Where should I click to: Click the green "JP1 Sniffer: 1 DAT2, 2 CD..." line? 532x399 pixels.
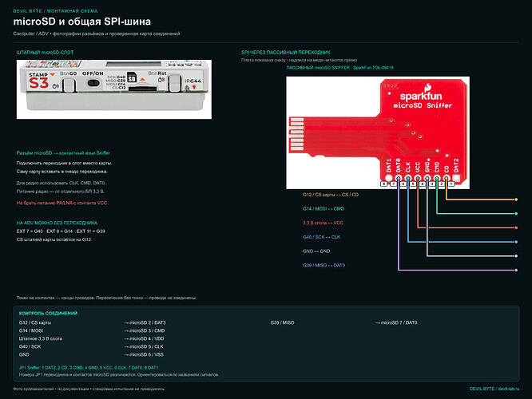tap(89, 367)
